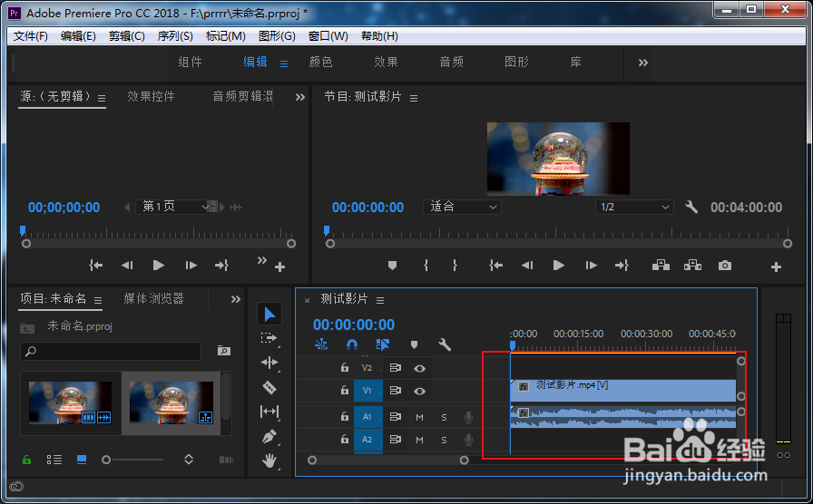The height and width of the screenshot is (504, 813).
Task: Open the 适合 zoom level dropdown
Action: [462, 208]
